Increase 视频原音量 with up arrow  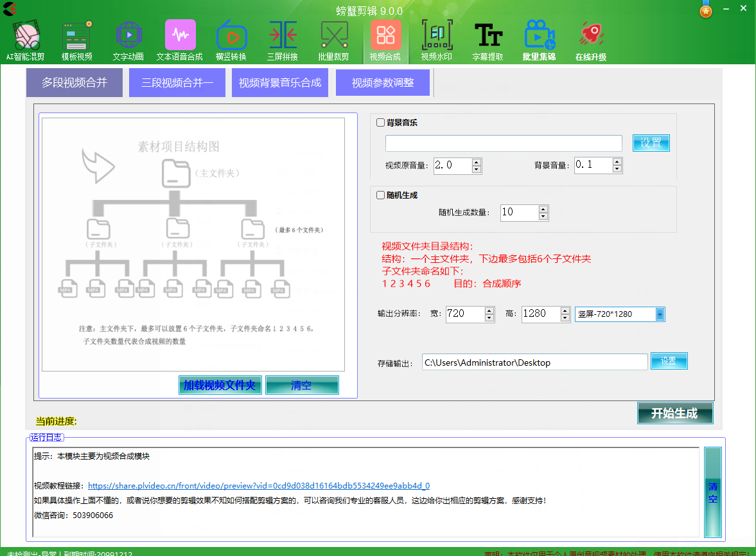coord(477,161)
